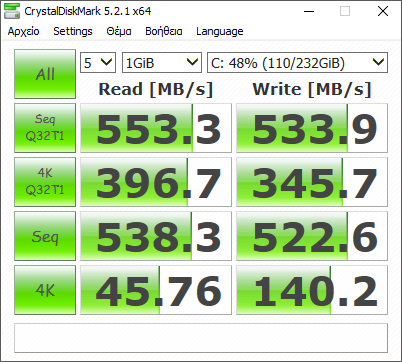
Task: Minimize the CrystalDiskMark window
Action: pyautogui.click(x=309, y=12)
